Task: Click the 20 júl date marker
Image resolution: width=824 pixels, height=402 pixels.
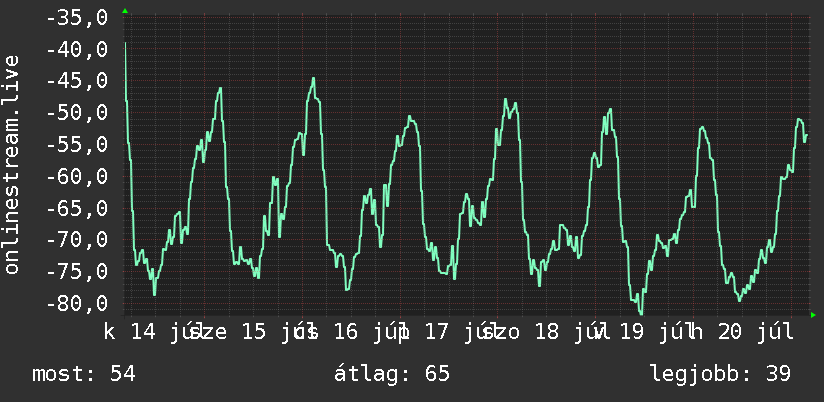Action: click(755, 333)
